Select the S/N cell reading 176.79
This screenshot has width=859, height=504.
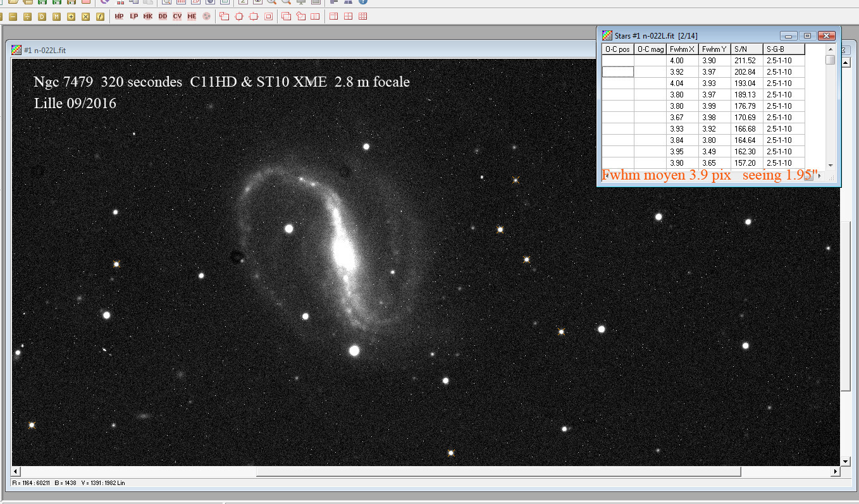click(x=746, y=106)
